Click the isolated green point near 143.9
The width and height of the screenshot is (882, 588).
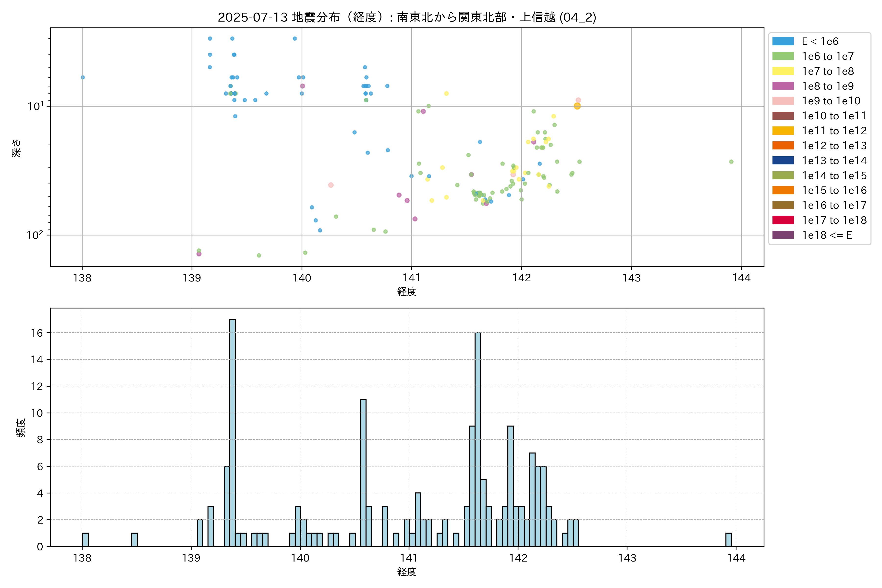[731, 162]
